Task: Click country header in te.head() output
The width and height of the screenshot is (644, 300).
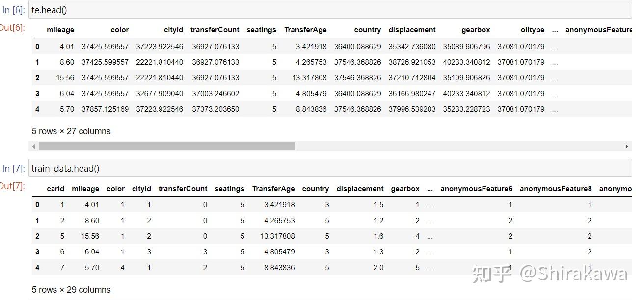Action: (368, 30)
